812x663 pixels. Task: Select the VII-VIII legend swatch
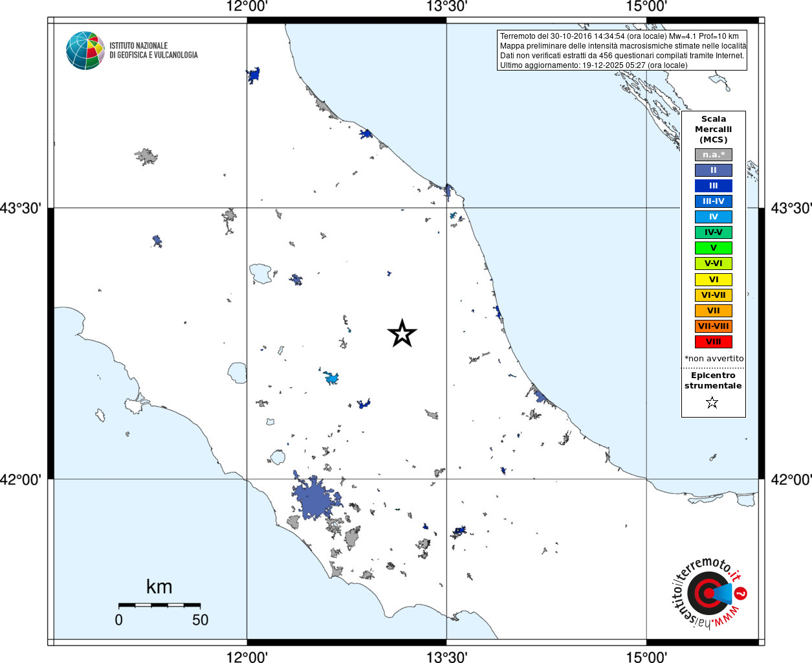714,326
